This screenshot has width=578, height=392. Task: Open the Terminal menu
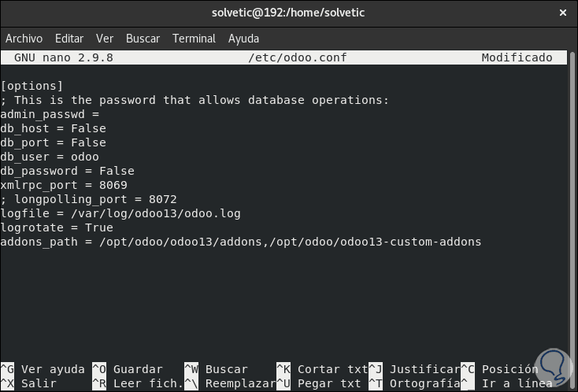coord(194,39)
